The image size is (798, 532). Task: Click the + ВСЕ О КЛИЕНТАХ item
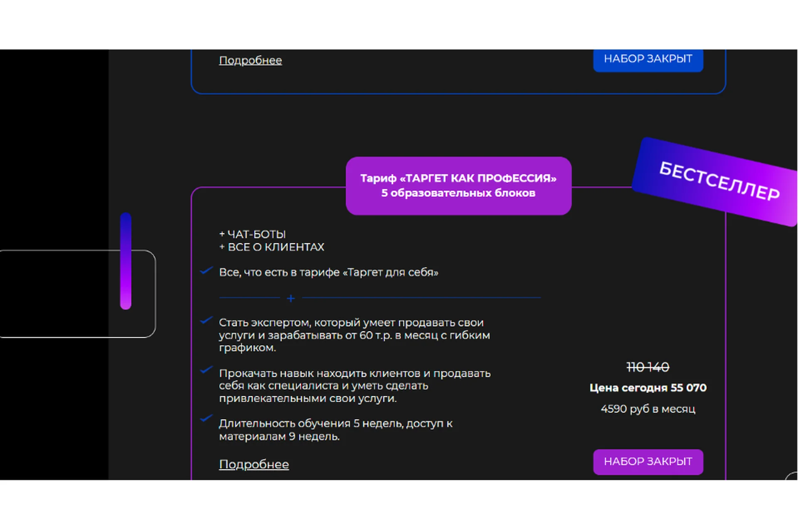[x=271, y=247]
